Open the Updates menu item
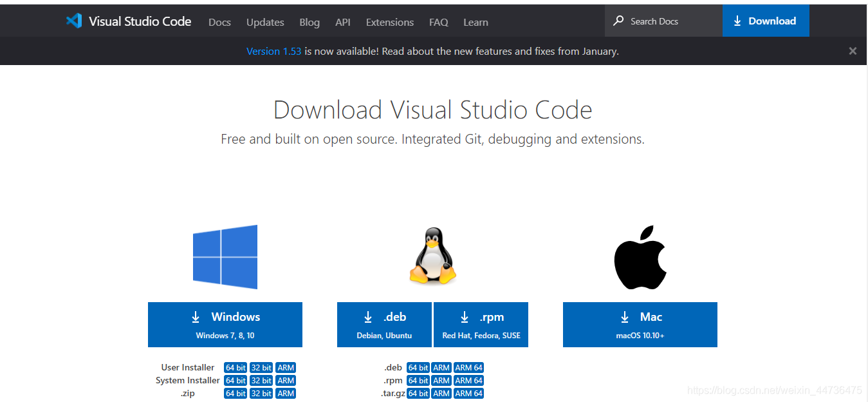 click(x=265, y=22)
